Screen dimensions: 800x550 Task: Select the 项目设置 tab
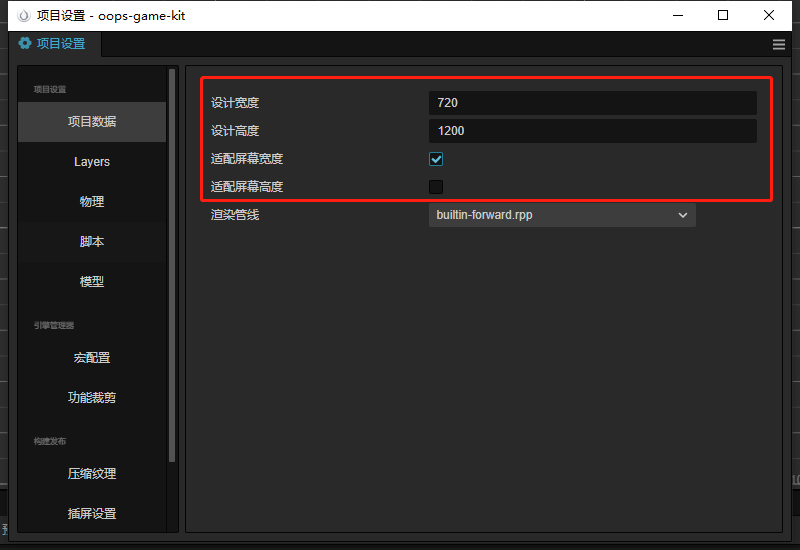55,44
